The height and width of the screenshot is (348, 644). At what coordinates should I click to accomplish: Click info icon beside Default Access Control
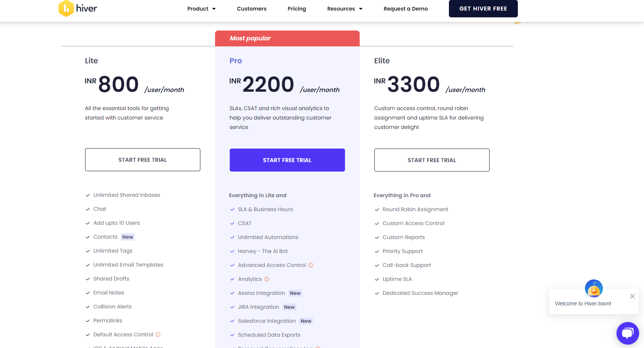point(158,334)
